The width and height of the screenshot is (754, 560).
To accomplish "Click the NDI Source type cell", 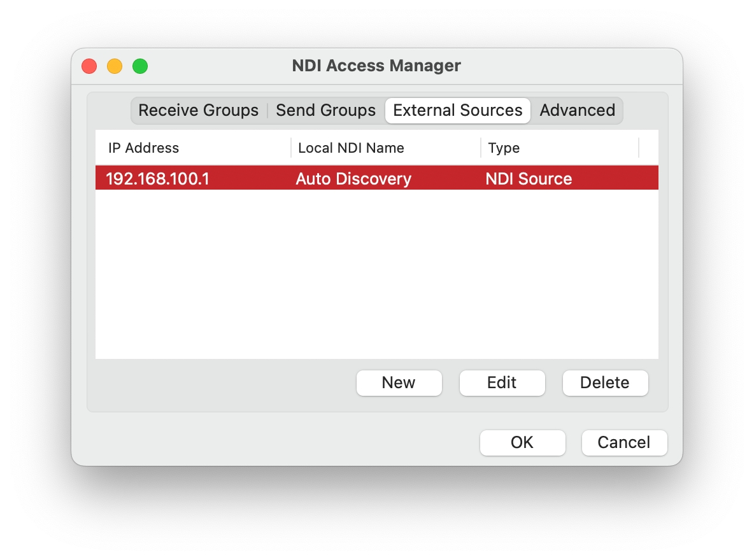I will pos(529,179).
